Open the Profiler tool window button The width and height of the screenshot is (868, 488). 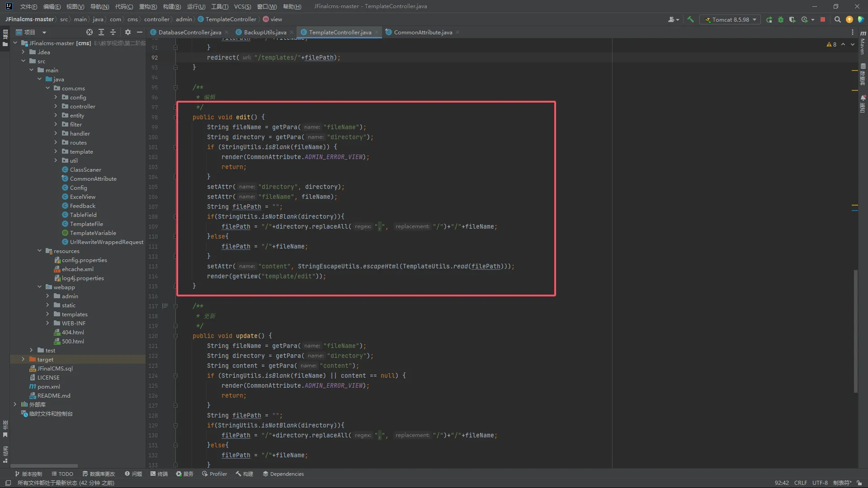[214, 474]
